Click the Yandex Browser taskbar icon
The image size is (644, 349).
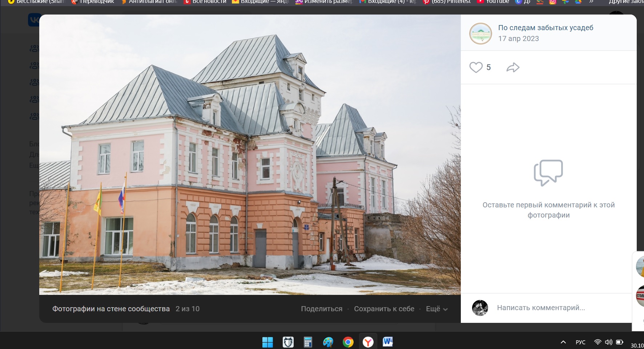click(368, 342)
